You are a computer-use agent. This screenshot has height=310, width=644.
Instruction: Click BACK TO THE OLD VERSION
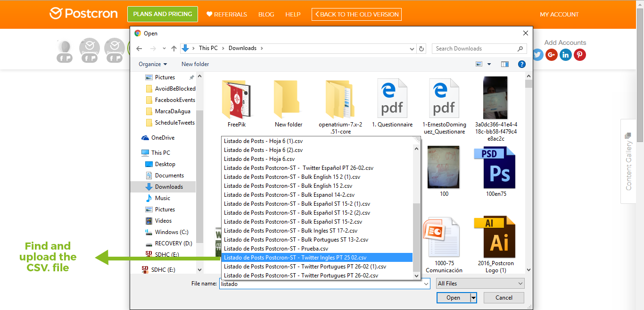(x=356, y=14)
